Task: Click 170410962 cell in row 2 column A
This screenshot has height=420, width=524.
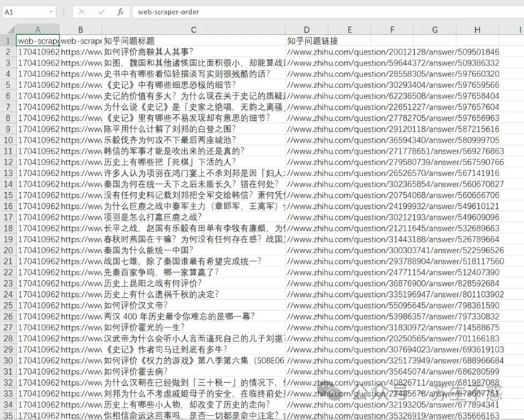Action: (x=38, y=52)
